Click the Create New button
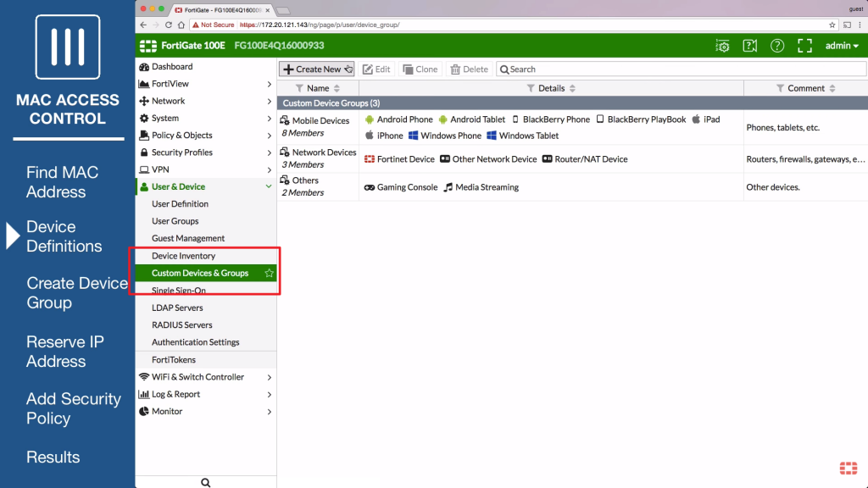This screenshot has width=868, height=488. [317, 69]
